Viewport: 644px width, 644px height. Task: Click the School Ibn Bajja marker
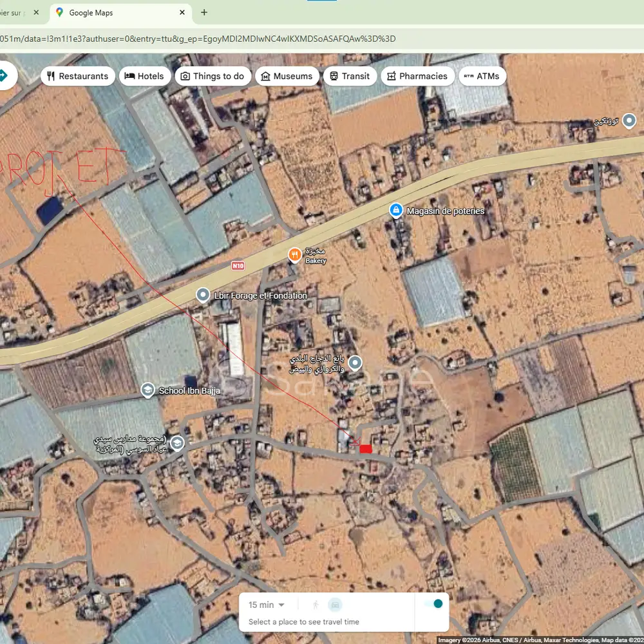(148, 390)
